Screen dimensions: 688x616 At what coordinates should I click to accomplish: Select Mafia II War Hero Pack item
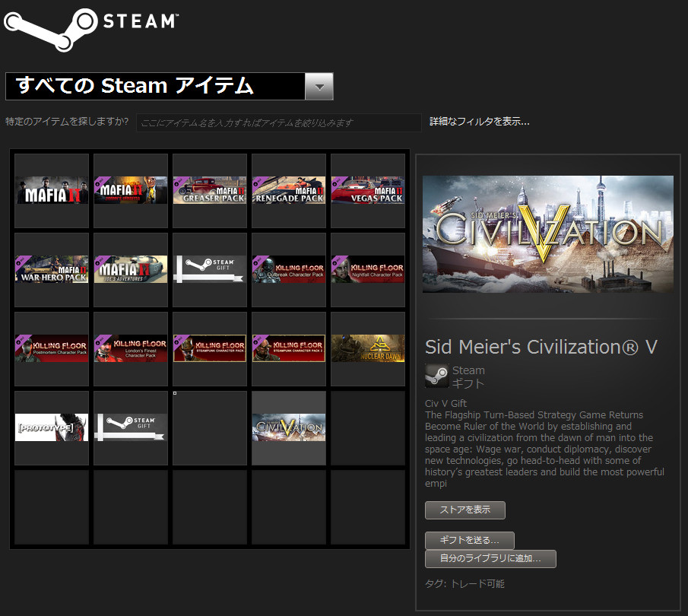coord(52,269)
